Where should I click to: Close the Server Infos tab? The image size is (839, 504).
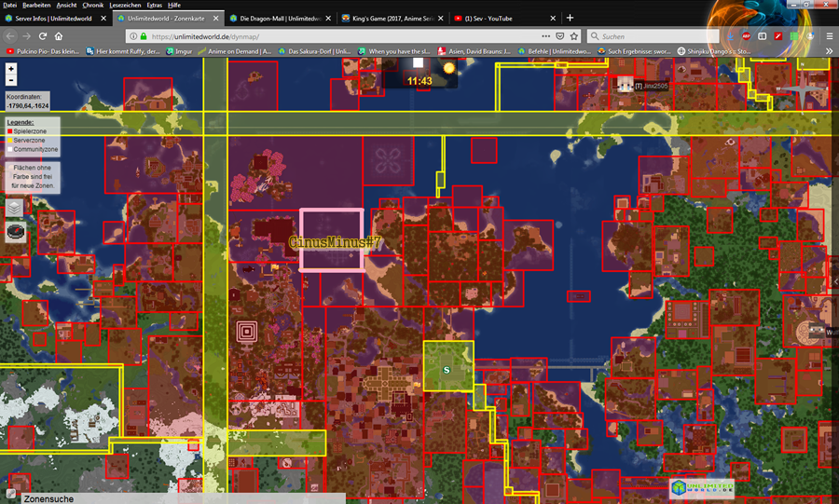[x=103, y=19]
